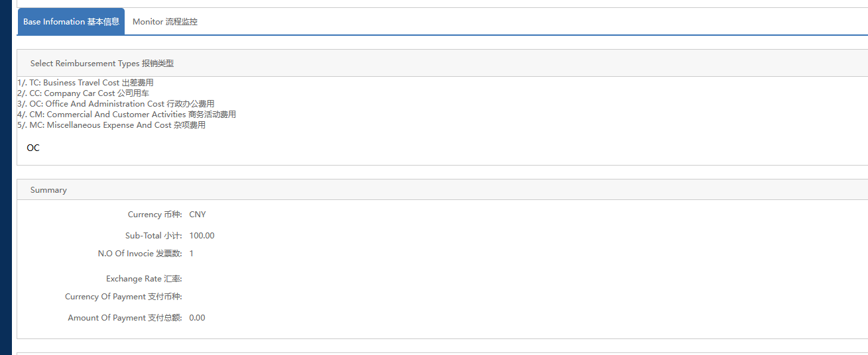Click the Sub-Total 小计 label
Screen dimensions: 868x355
point(153,236)
